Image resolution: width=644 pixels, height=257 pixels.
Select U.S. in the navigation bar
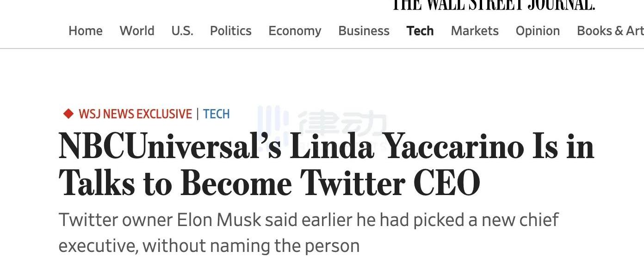click(x=182, y=31)
